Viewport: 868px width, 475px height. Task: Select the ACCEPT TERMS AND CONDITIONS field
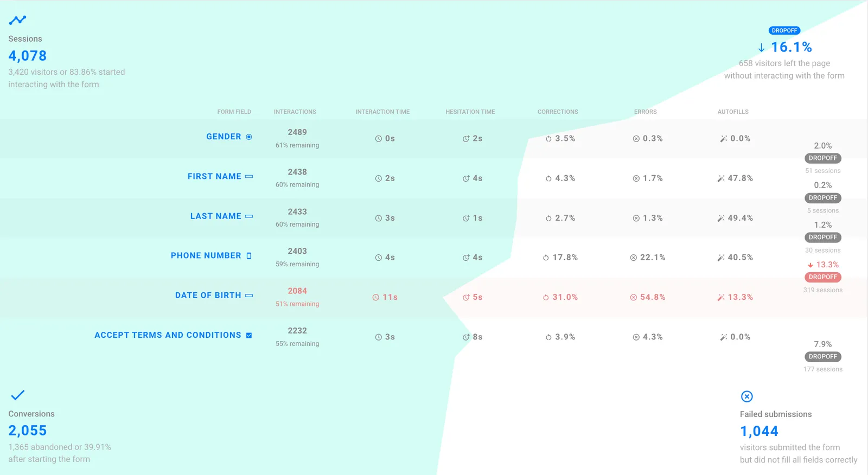pos(168,335)
